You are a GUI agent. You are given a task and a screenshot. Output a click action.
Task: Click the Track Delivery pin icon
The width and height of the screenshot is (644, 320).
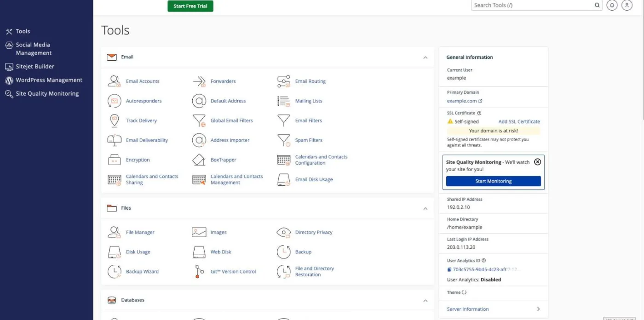point(114,121)
